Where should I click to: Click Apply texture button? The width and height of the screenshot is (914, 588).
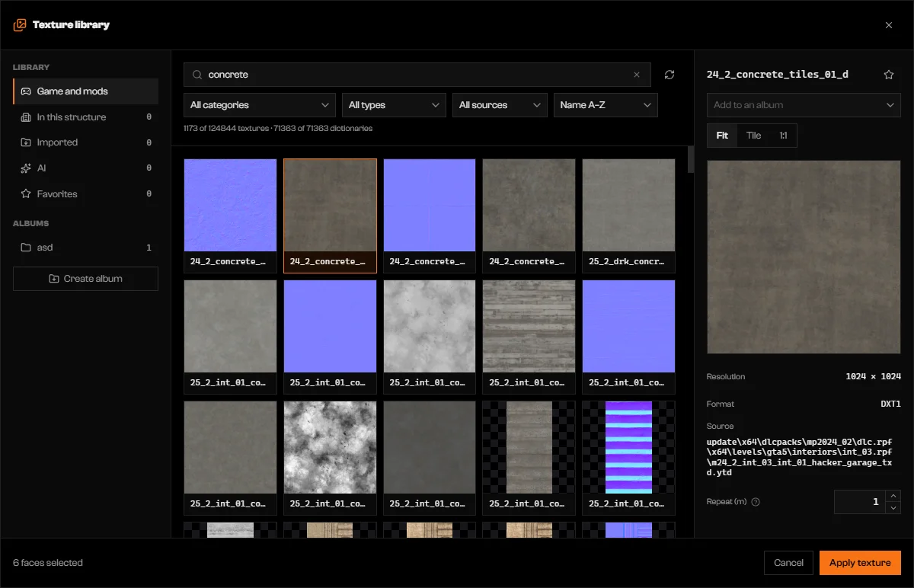pos(860,563)
